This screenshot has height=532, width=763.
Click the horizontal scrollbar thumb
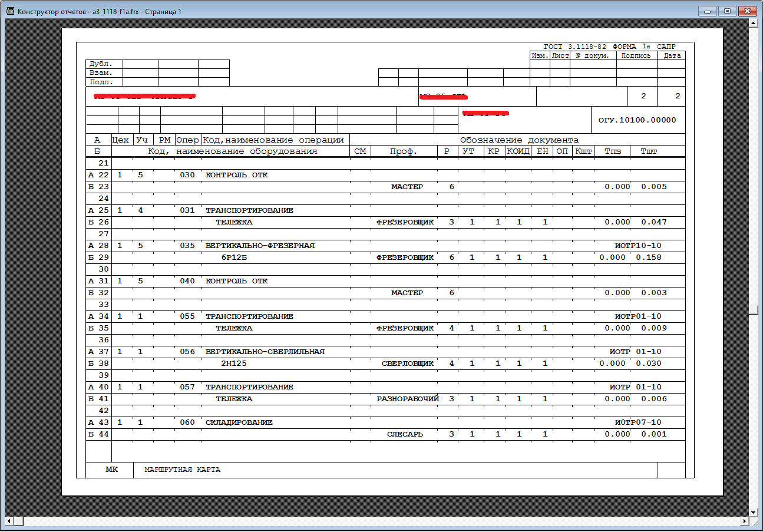pos(19,522)
